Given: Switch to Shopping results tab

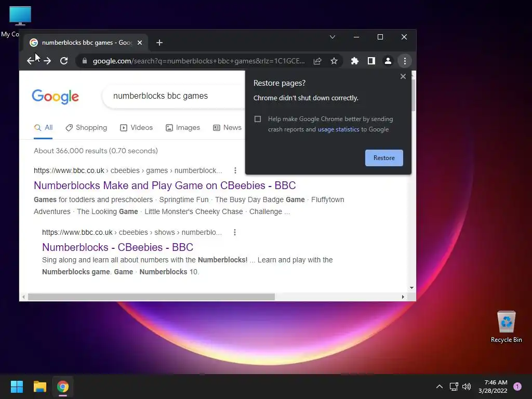Looking at the screenshot, I should tap(86, 128).
